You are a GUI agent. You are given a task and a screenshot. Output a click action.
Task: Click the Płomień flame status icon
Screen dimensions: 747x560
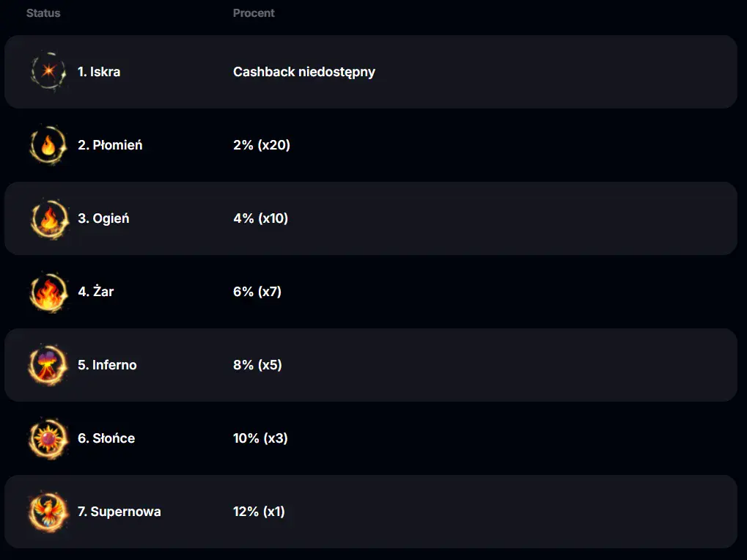[x=48, y=145]
